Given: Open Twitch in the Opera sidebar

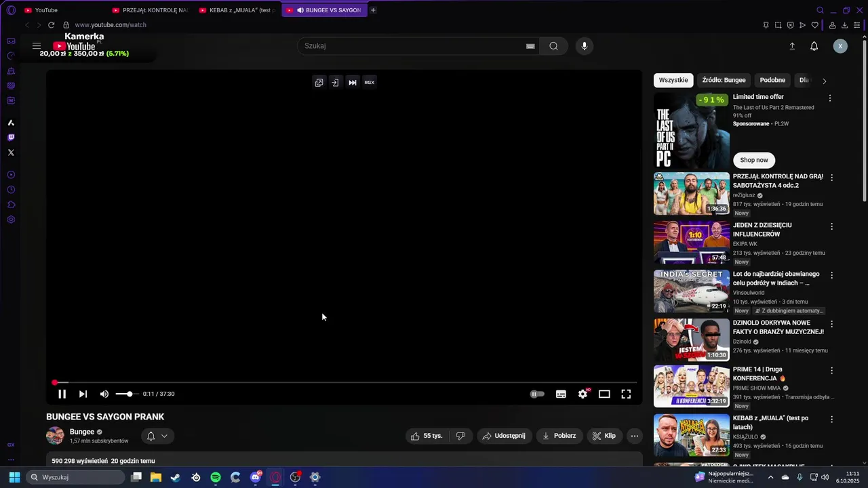Looking at the screenshot, I should point(11,138).
